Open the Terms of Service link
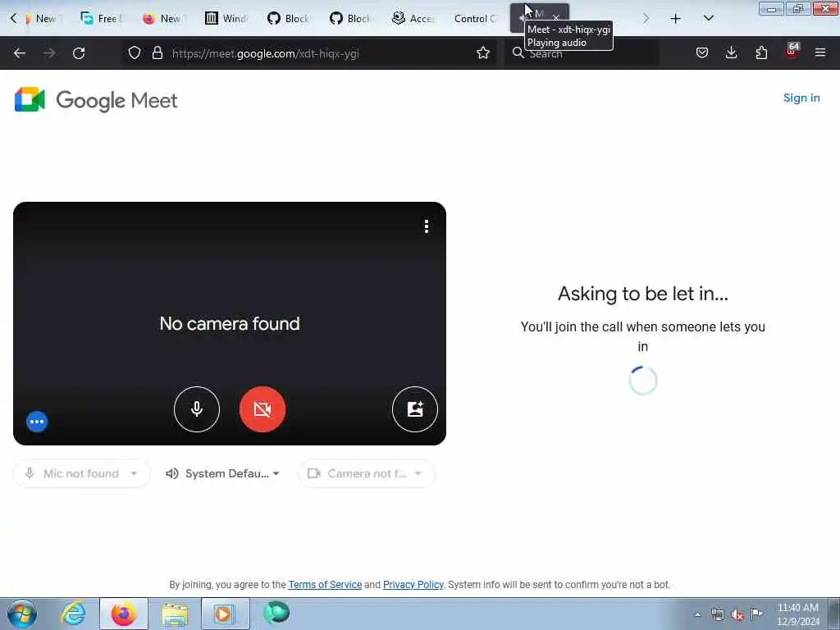This screenshot has height=630, width=840. [325, 584]
